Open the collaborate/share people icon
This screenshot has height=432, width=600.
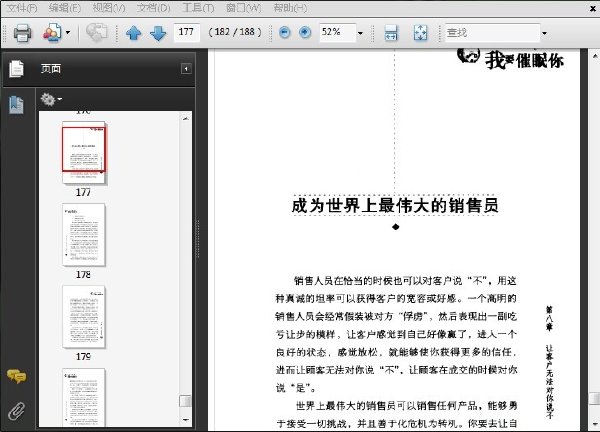tap(52, 33)
